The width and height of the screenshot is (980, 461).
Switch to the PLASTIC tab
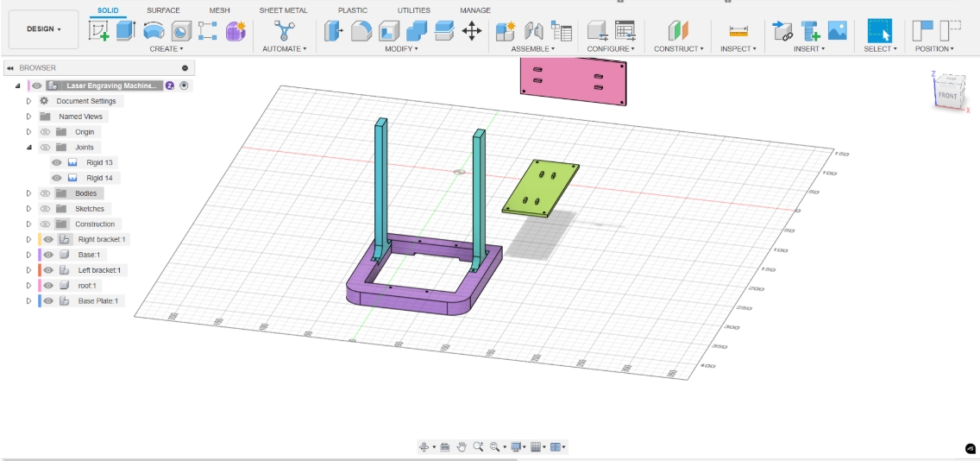[353, 10]
